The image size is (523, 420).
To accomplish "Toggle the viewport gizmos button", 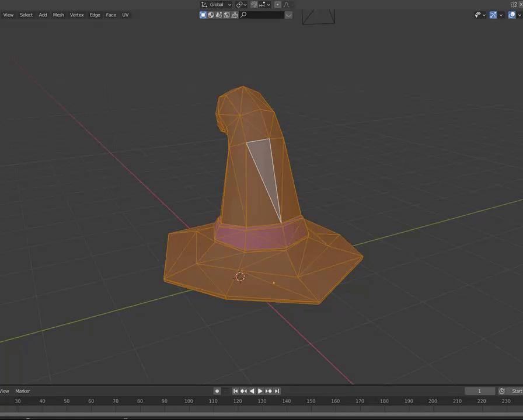I will pos(493,15).
